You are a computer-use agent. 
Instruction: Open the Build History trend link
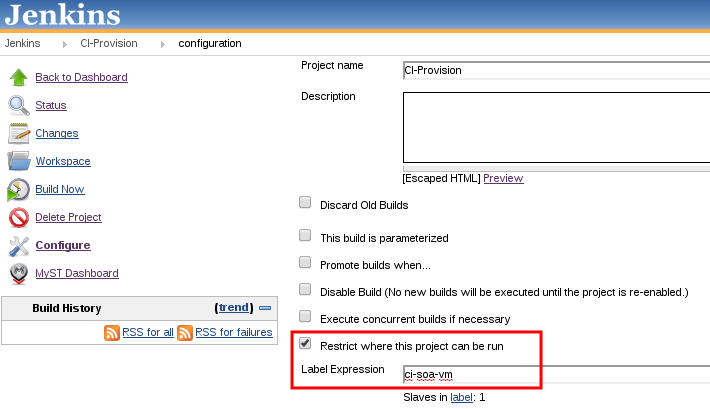click(x=234, y=308)
